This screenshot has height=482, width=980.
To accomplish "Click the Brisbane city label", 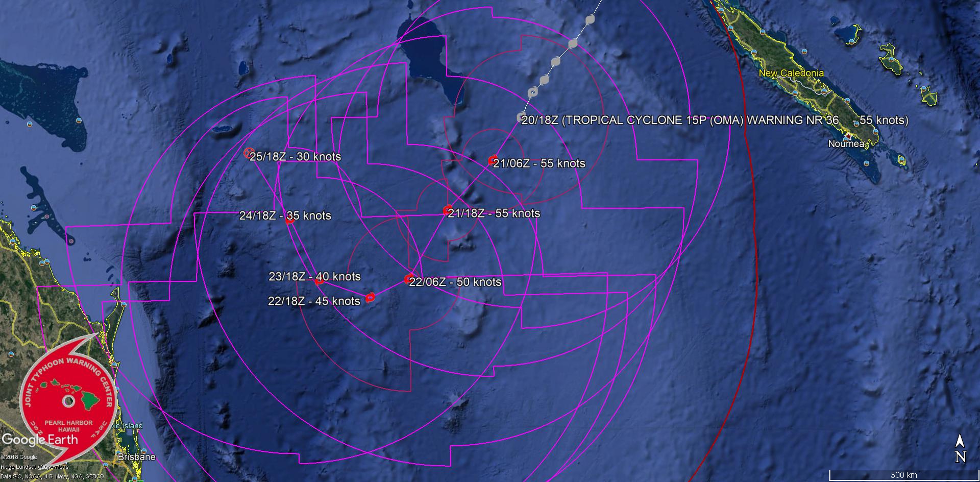I will (137, 457).
